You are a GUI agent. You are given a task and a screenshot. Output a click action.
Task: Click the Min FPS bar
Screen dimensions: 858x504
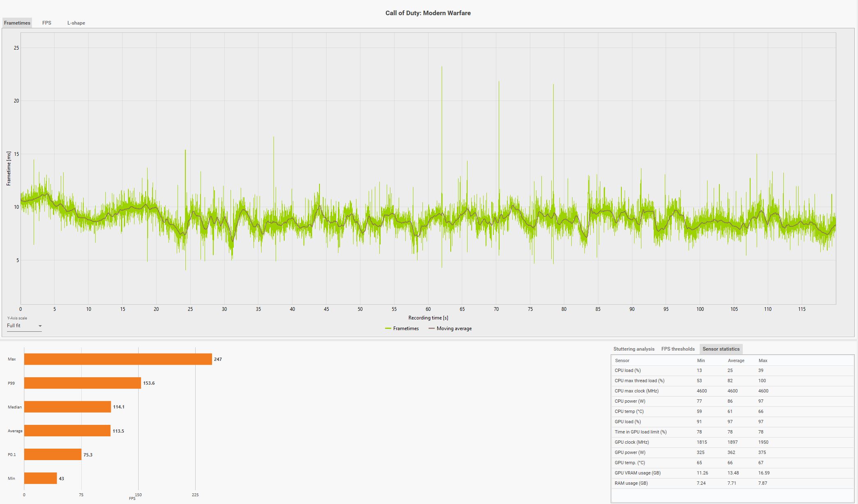tap(40, 478)
